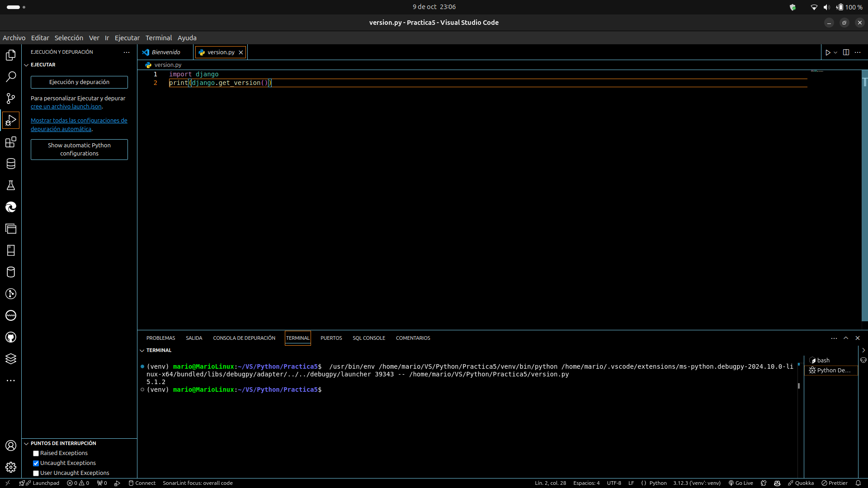The image size is (868, 488).
Task: Switch to the PROBLEMAS panel tab
Action: point(160,338)
